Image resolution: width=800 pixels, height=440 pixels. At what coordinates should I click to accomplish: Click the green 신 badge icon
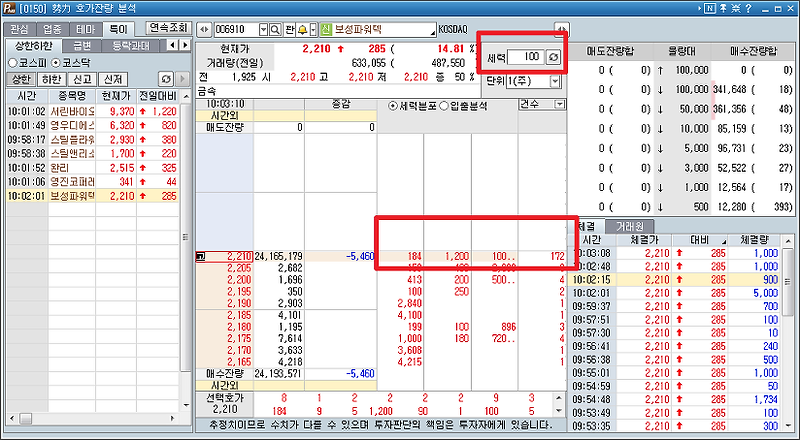pos(326,30)
